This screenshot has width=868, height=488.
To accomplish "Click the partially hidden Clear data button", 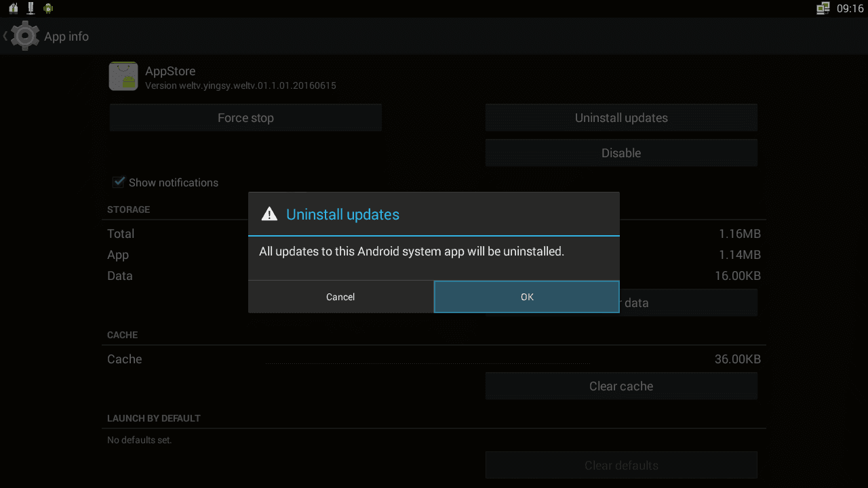I will pyautogui.click(x=688, y=303).
